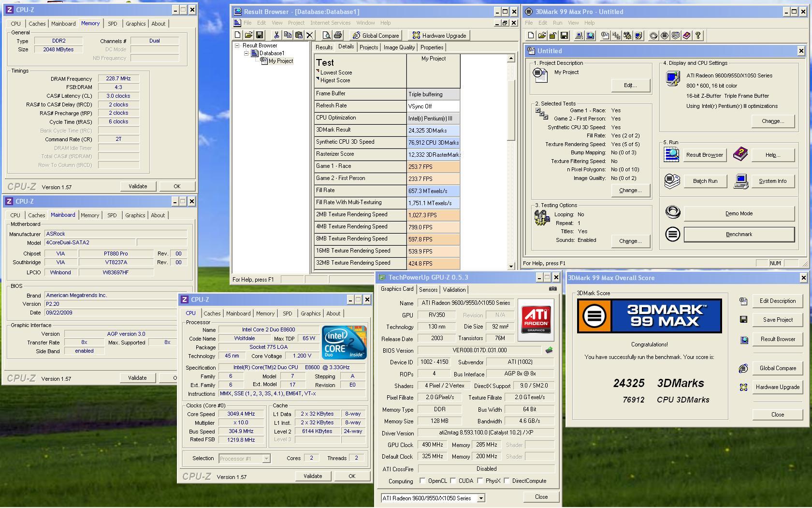Open Internet Services menu in Result Browser
The height and width of the screenshot is (508, 812).
pyautogui.click(x=331, y=23)
